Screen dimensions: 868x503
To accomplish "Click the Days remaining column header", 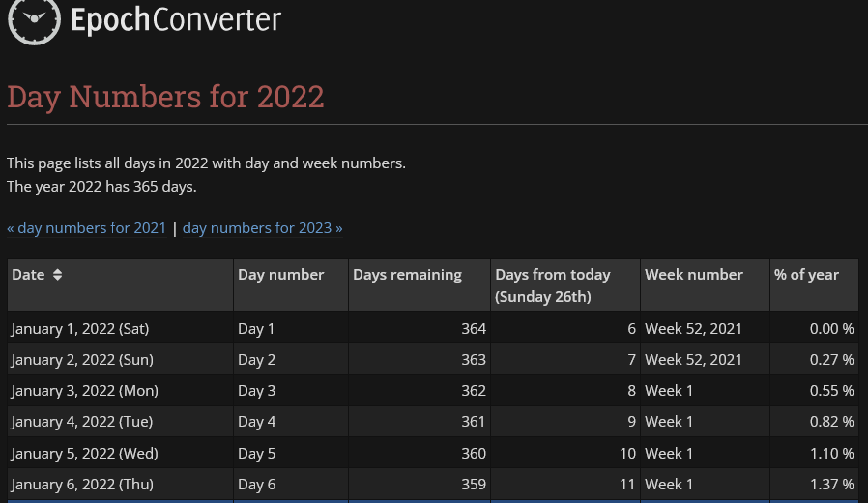I will (420, 285).
